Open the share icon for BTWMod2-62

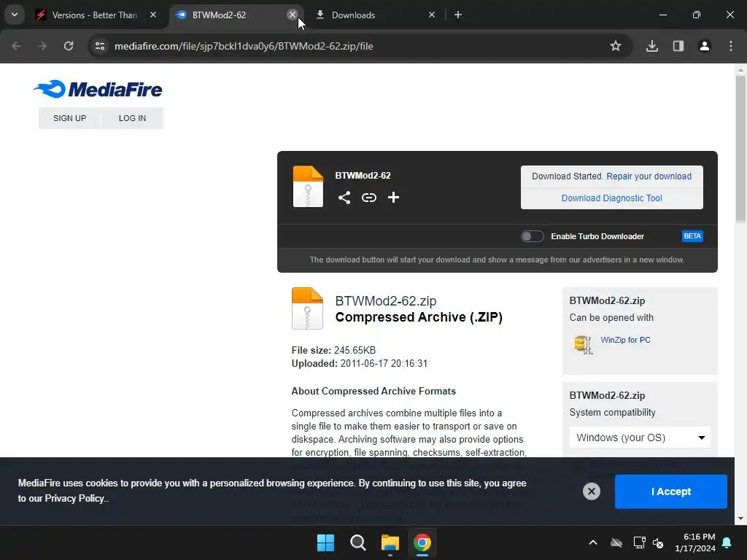tap(344, 197)
